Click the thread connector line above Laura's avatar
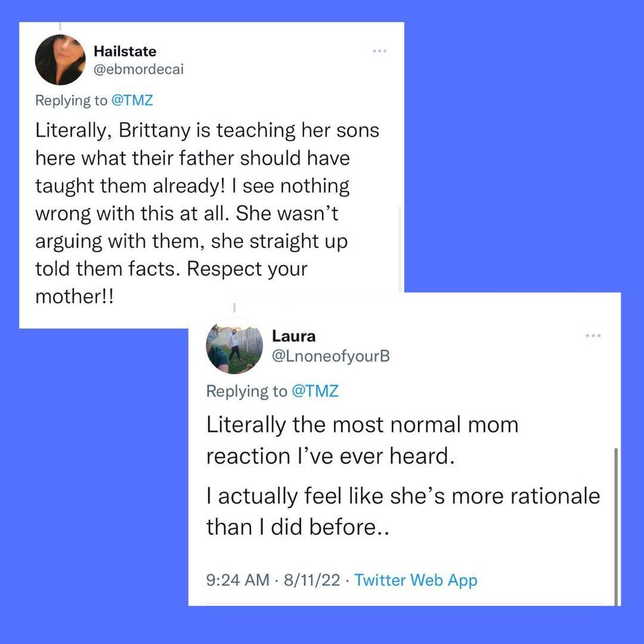644x644 pixels. 235,307
